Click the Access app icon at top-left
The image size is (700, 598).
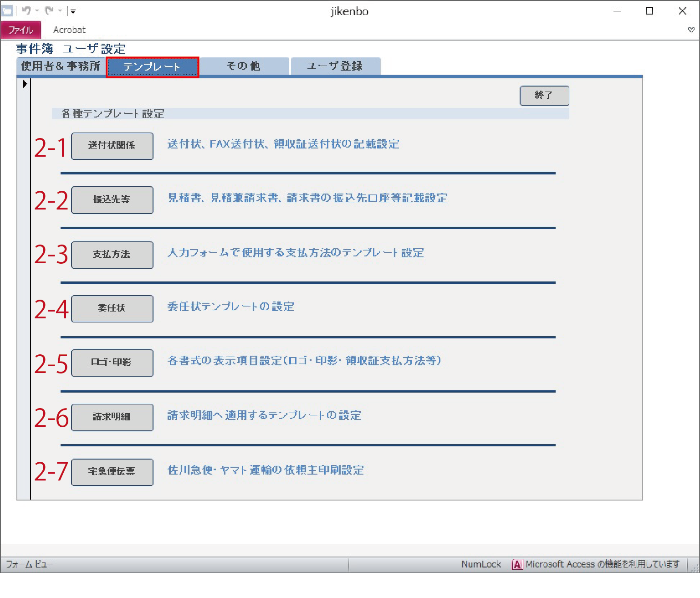pyautogui.click(x=7, y=11)
